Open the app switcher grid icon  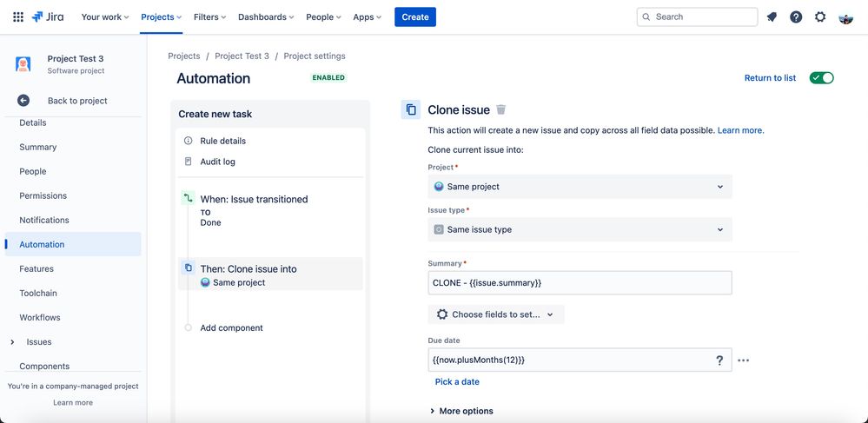pyautogui.click(x=18, y=17)
